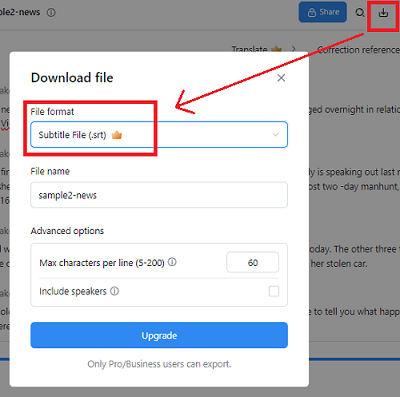Click the Correction reference label
Viewport: 400px width, 397px height.
358,50
